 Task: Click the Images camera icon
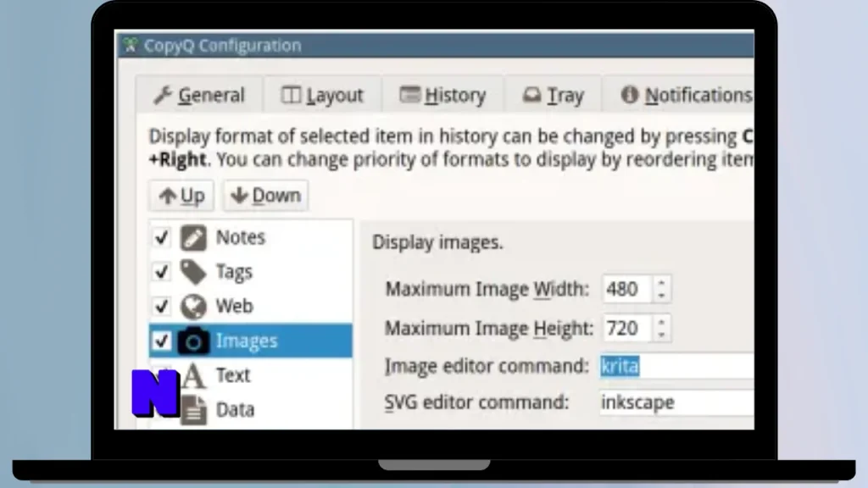click(x=193, y=341)
